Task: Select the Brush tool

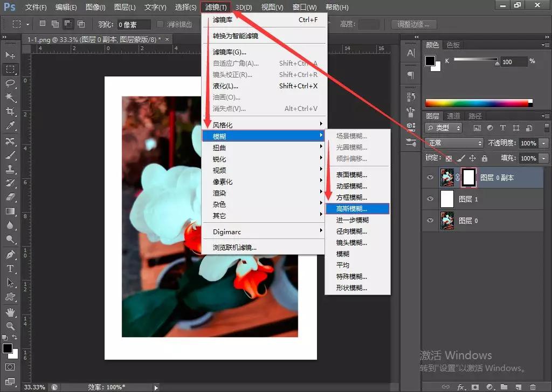Action: [11, 155]
